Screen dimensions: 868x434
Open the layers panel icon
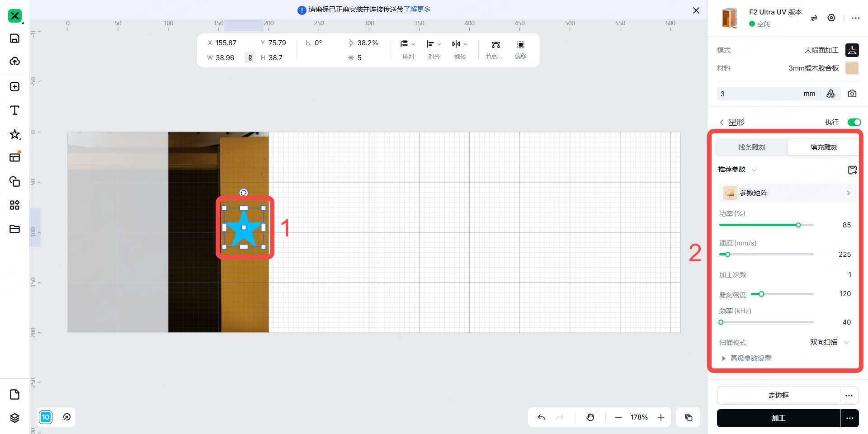[x=14, y=418]
